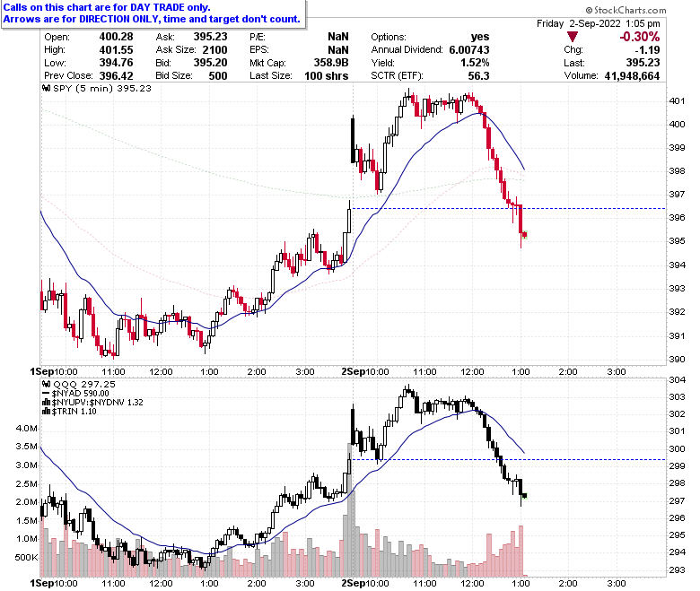Click the 500K volume axis label
Screen dimensions: 700x591
point(26,558)
